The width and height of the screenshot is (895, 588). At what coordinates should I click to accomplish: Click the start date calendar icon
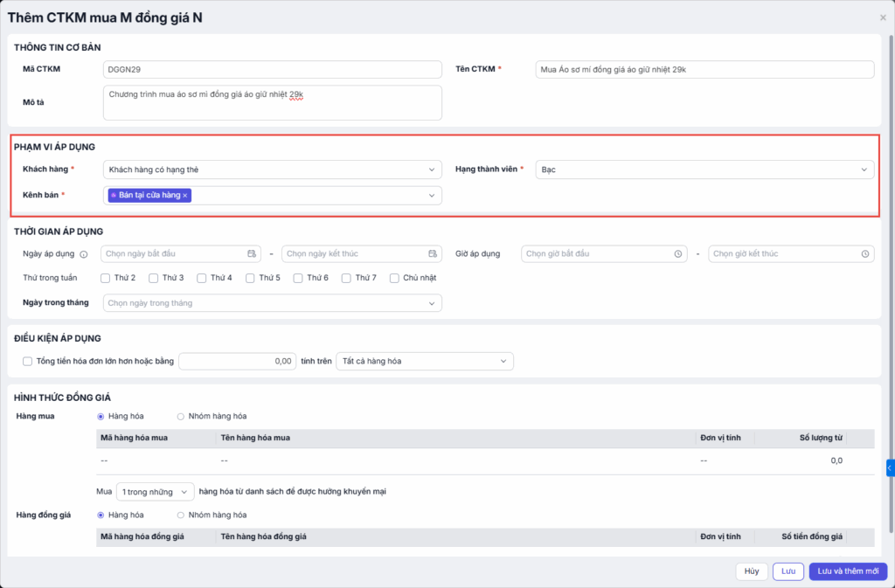[x=252, y=253]
